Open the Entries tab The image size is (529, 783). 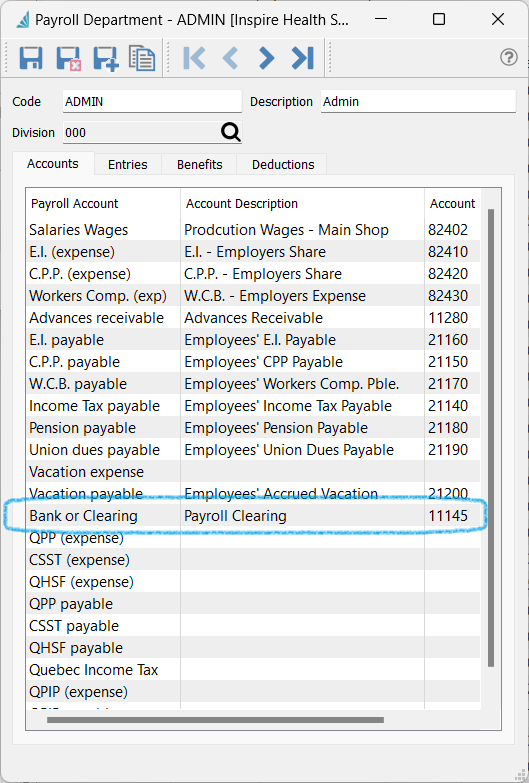[x=128, y=164]
